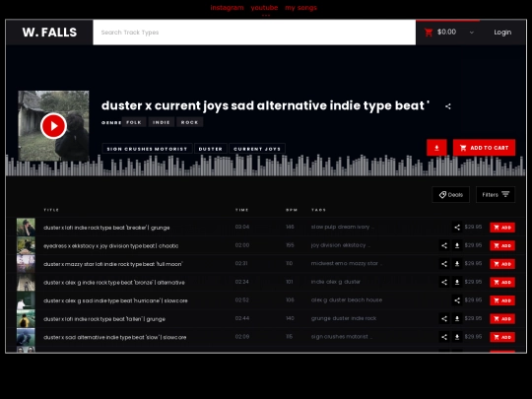Download the duster x alex g 'bronze' beat
This screenshot has height=399, width=532.
click(x=457, y=283)
